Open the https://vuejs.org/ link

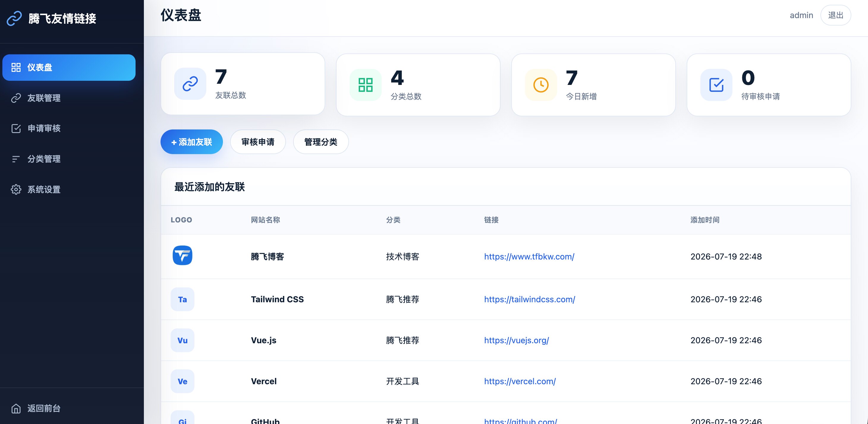click(x=516, y=340)
